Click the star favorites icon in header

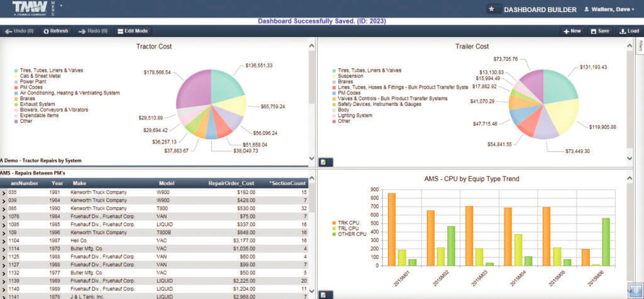pos(492,9)
